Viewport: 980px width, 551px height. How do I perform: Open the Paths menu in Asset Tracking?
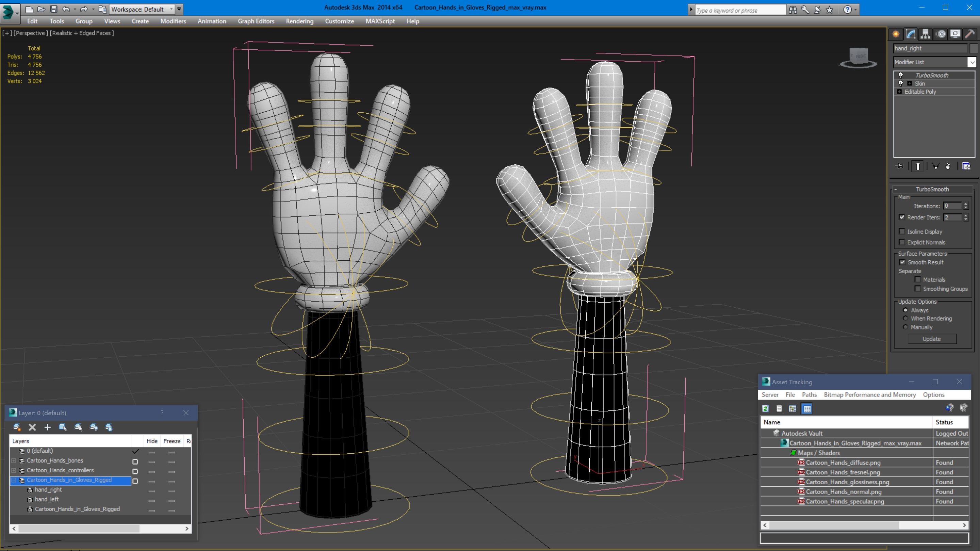click(809, 394)
